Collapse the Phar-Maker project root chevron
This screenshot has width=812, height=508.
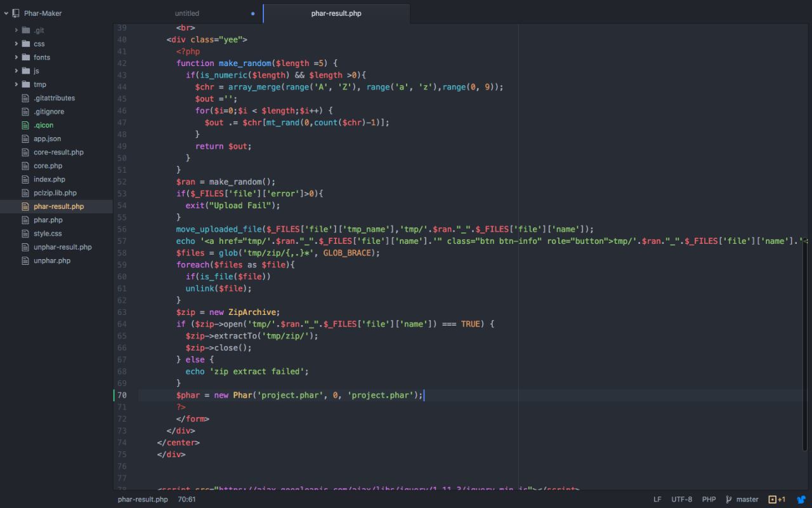[x=6, y=13]
